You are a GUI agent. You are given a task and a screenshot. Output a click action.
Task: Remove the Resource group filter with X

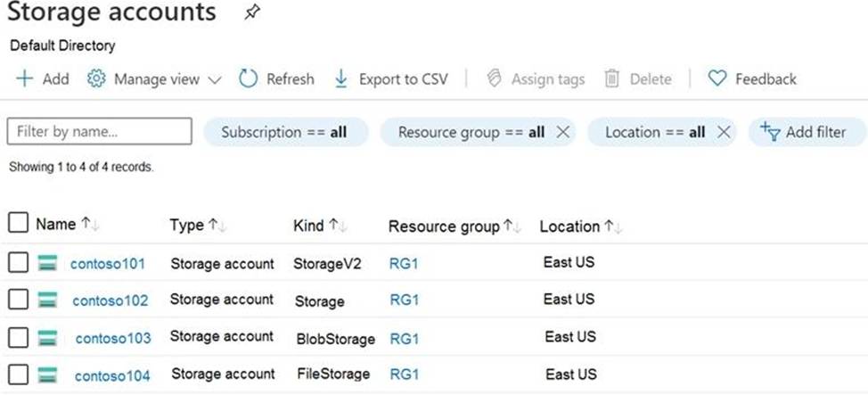[562, 132]
